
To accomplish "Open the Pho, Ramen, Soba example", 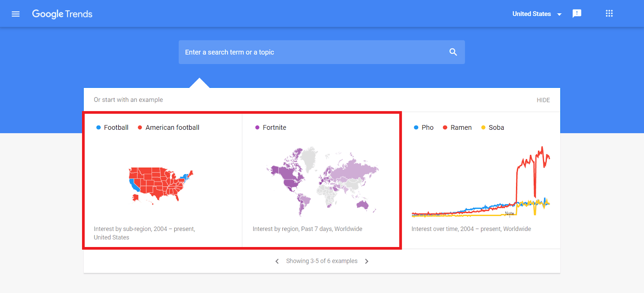I will click(x=481, y=181).
